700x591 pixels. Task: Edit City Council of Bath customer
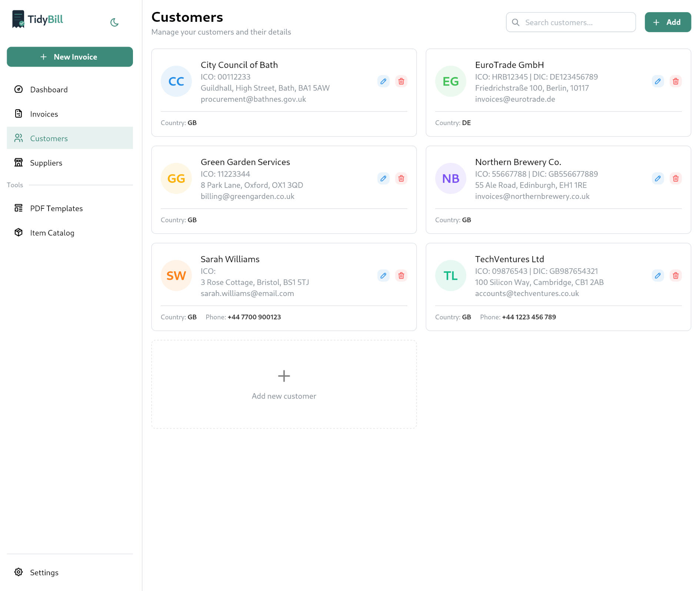383,81
